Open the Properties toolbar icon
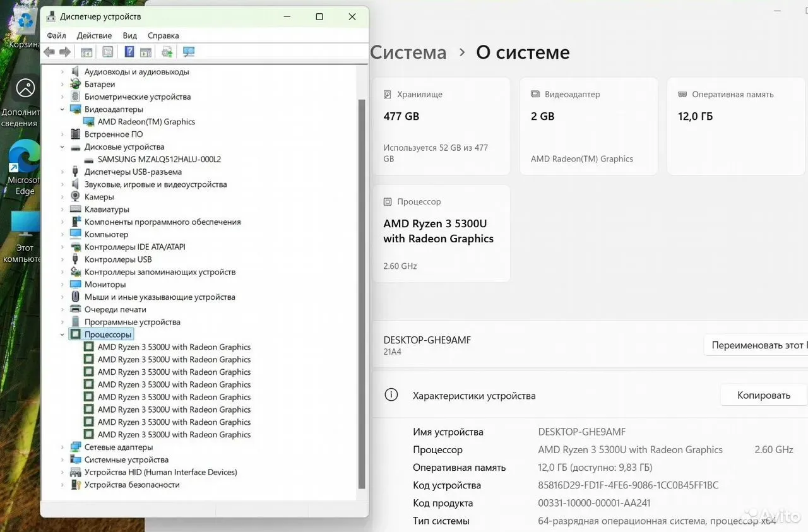Screen dimensions: 808x532 (108, 52)
